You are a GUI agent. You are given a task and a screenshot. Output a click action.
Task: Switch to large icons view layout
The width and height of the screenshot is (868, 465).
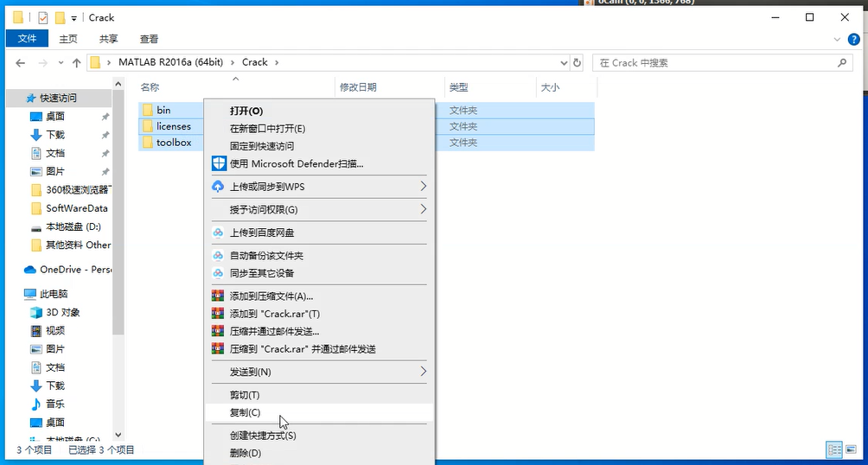point(851,449)
